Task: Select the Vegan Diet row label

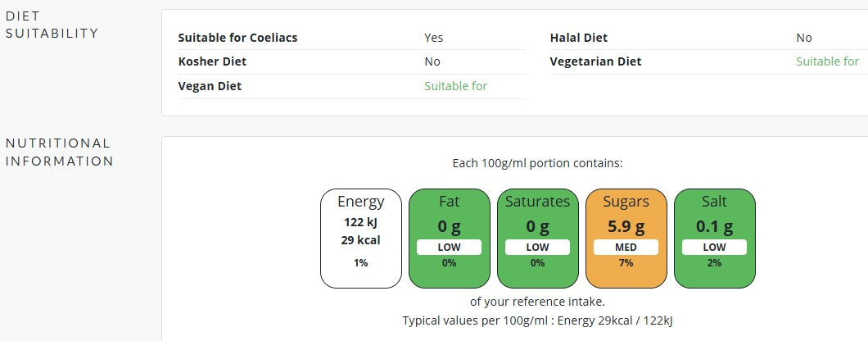Action: click(210, 86)
